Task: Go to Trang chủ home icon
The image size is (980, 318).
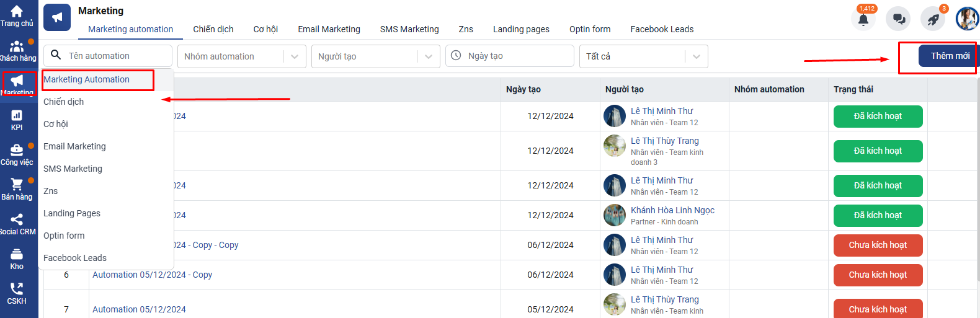Action: coord(17,12)
